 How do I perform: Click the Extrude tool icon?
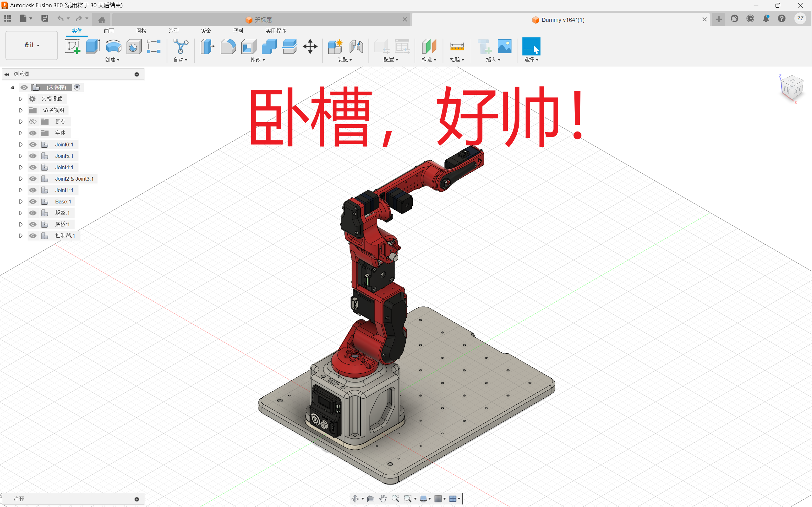pos(93,46)
